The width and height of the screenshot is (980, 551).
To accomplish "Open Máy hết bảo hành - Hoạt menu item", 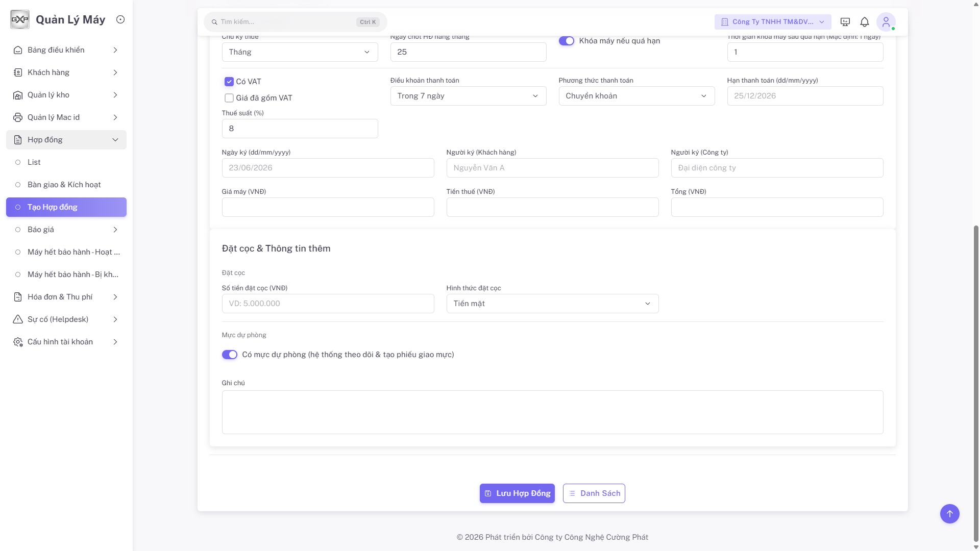I will tap(66, 252).
